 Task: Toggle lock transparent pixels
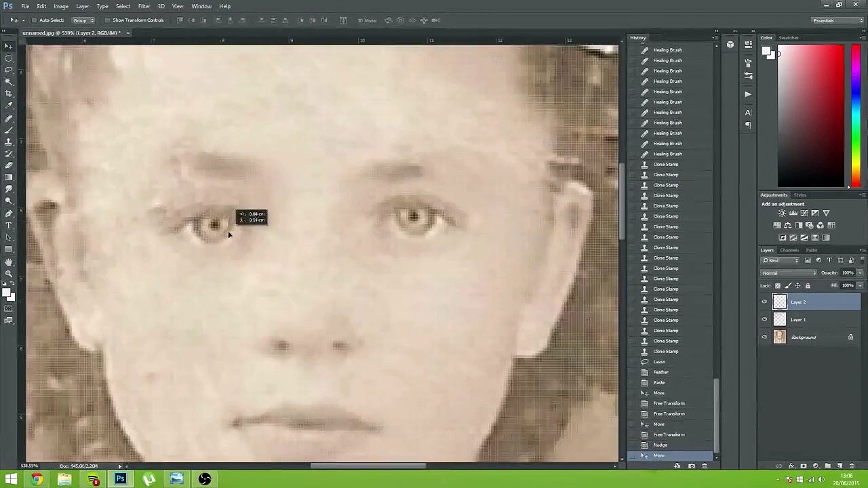click(778, 286)
